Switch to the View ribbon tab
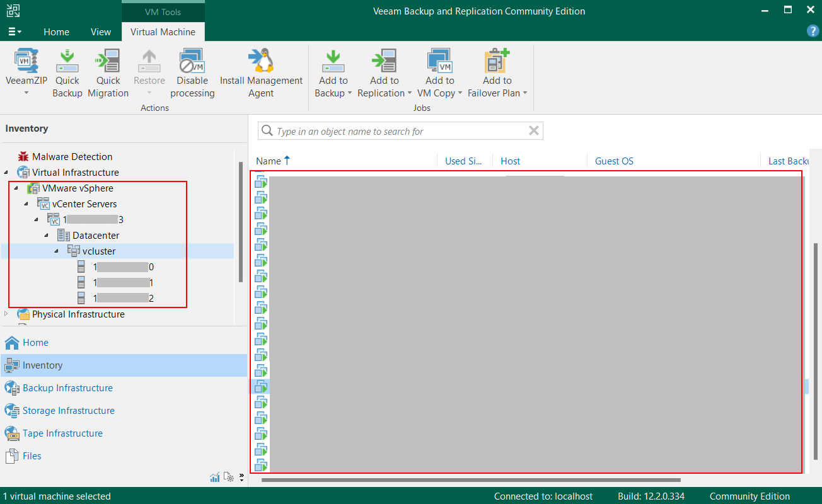This screenshot has height=504, width=822. pyautogui.click(x=101, y=31)
